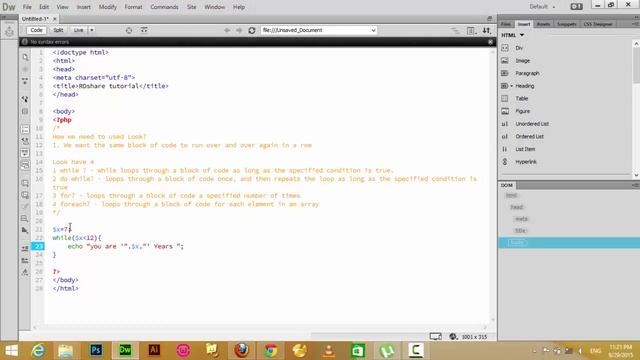
Task: Open the Commands menu
Action: click(164, 7)
